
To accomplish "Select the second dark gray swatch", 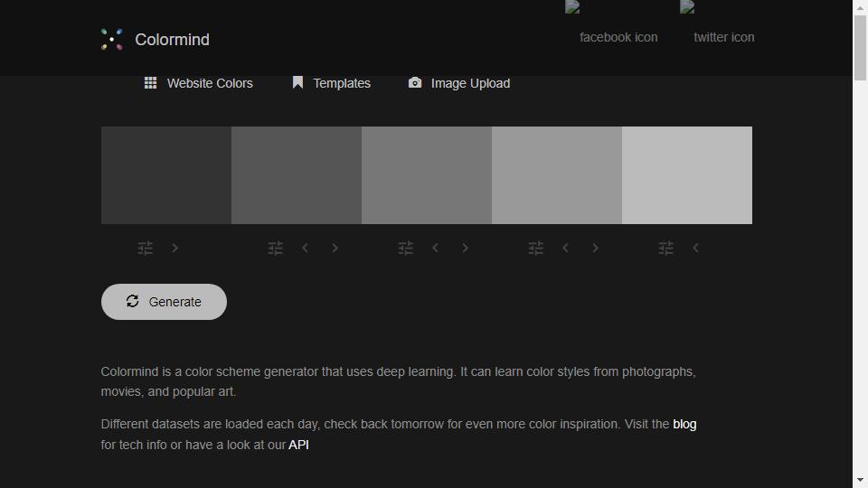I will pos(297,174).
